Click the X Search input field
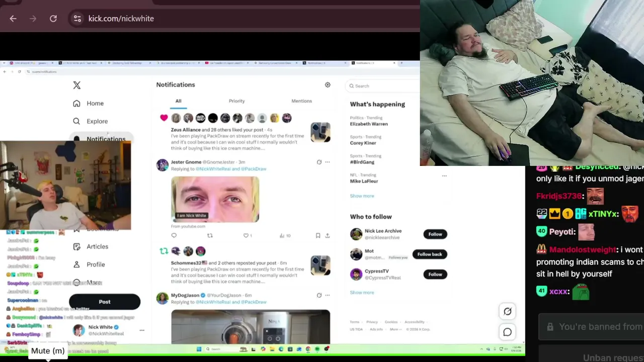644x362 pixels. pos(382,86)
